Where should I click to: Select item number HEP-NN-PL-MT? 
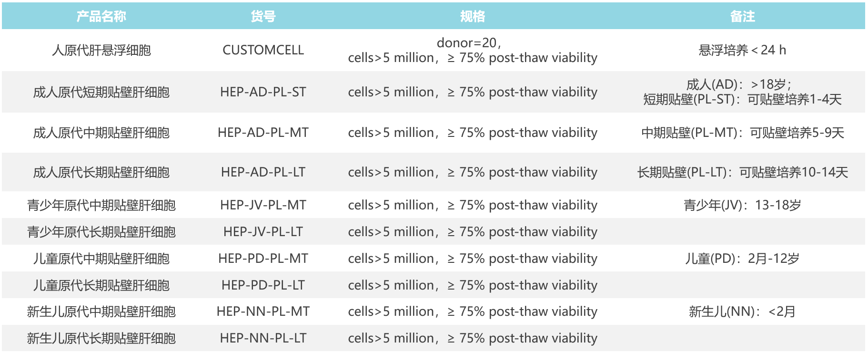click(263, 311)
